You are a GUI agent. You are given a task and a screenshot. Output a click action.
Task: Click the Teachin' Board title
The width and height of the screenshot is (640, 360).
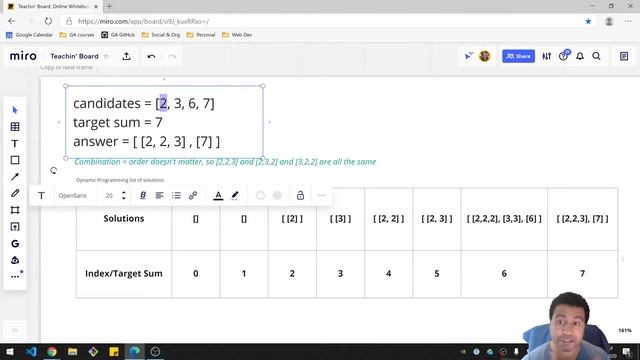point(74,56)
